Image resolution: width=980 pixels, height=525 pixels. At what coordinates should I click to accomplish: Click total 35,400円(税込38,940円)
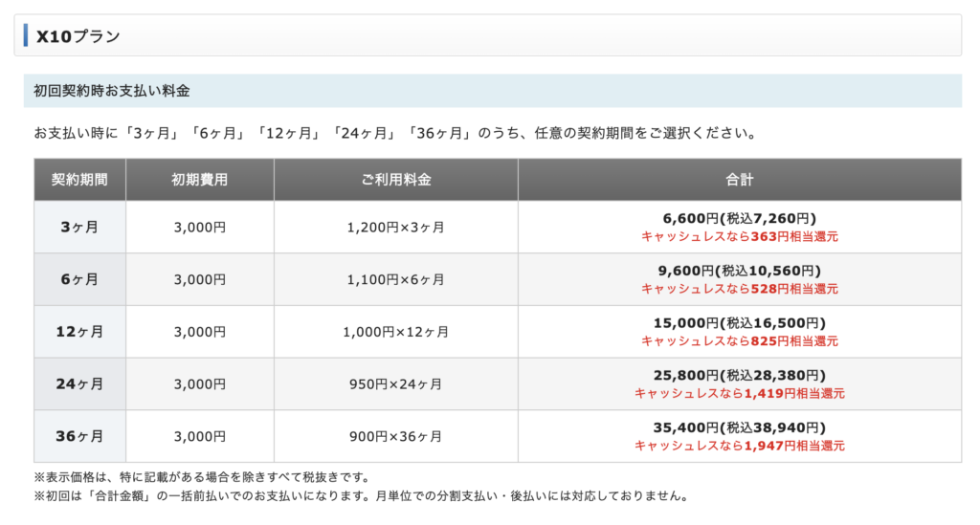point(740,427)
